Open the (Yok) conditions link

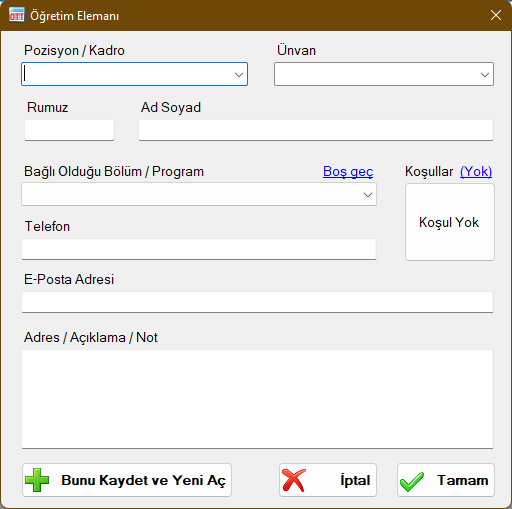pos(476,172)
